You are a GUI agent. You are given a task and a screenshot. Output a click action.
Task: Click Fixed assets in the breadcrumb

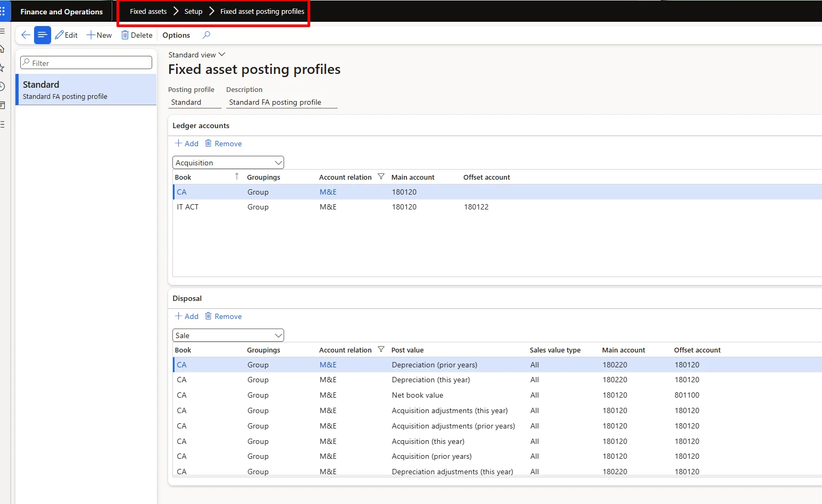pyautogui.click(x=148, y=11)
